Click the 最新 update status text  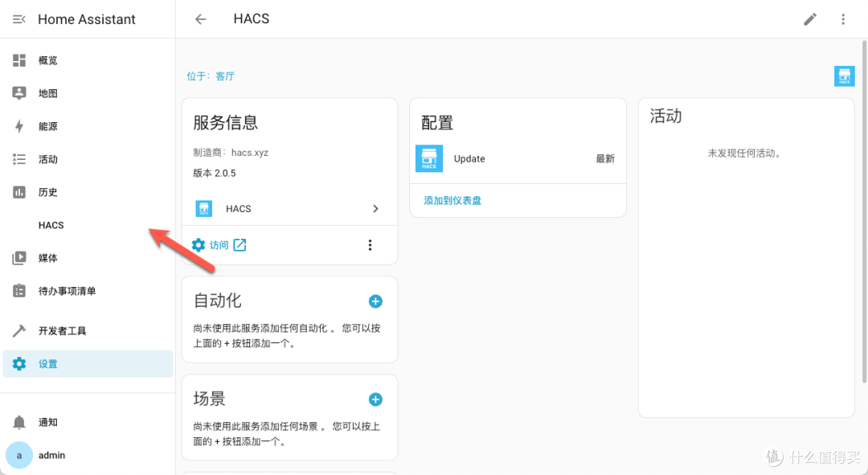tap(605, 158)
